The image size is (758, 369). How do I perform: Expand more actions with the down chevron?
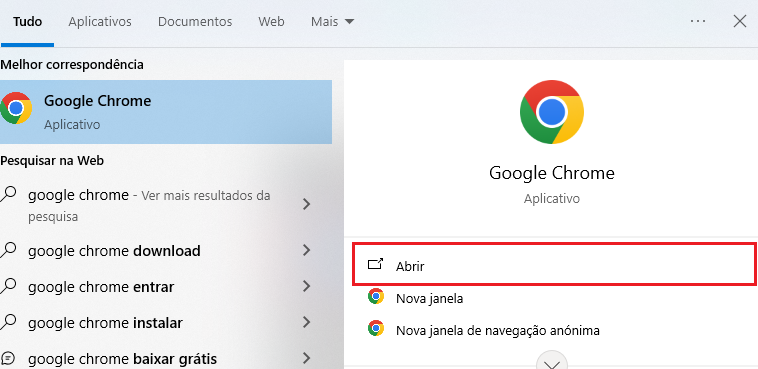pos(552,361)
